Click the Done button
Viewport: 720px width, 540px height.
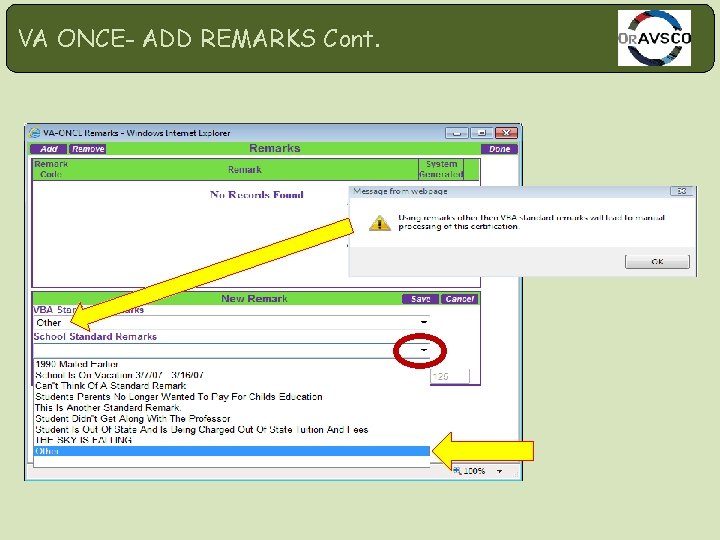point(499,149)
